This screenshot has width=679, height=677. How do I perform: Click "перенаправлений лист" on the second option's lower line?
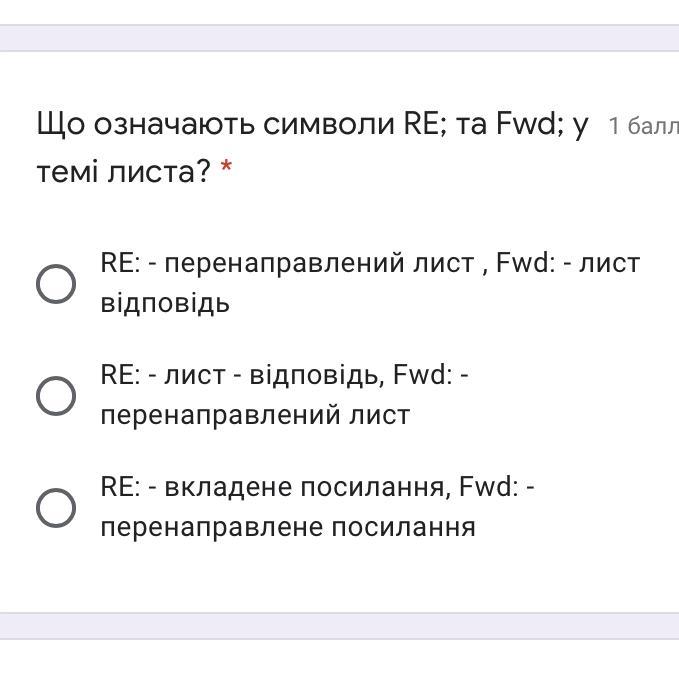coord(255,415)
